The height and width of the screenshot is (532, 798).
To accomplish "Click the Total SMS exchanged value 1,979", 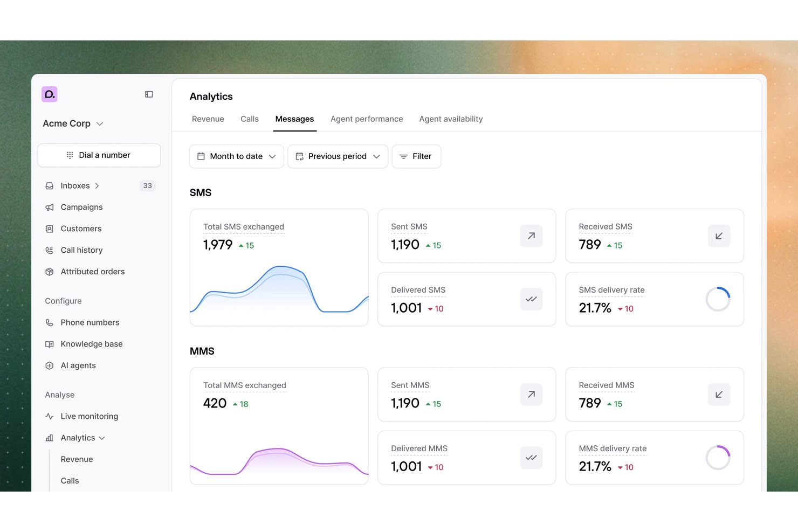I will coord(218,245).
